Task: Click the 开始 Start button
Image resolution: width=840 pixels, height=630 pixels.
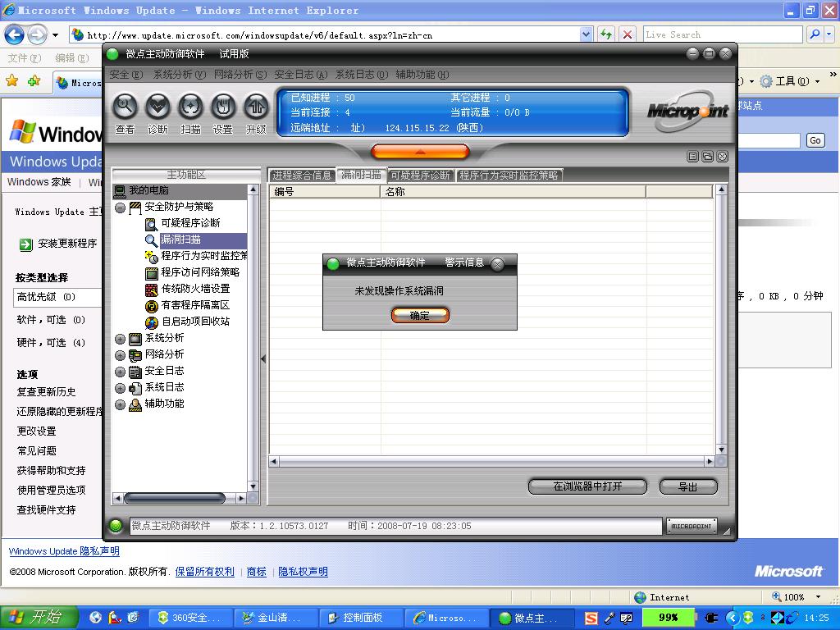Action: point(39,619)
